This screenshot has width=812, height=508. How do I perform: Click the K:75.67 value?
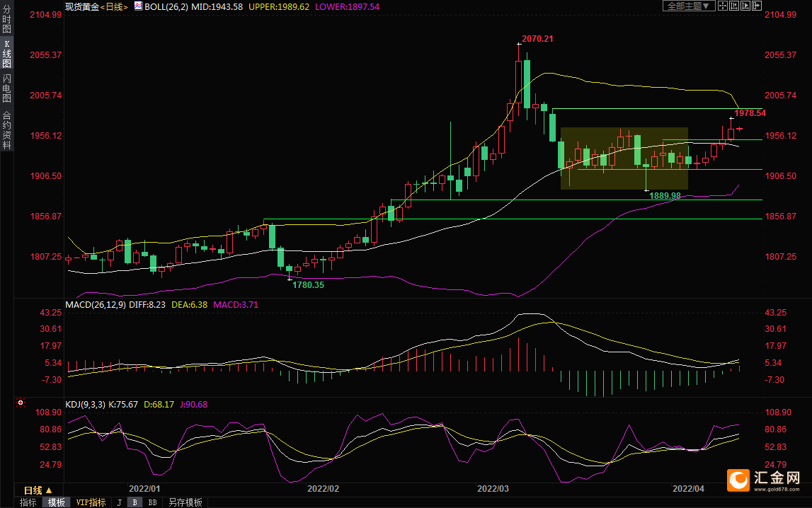(123, 405)
